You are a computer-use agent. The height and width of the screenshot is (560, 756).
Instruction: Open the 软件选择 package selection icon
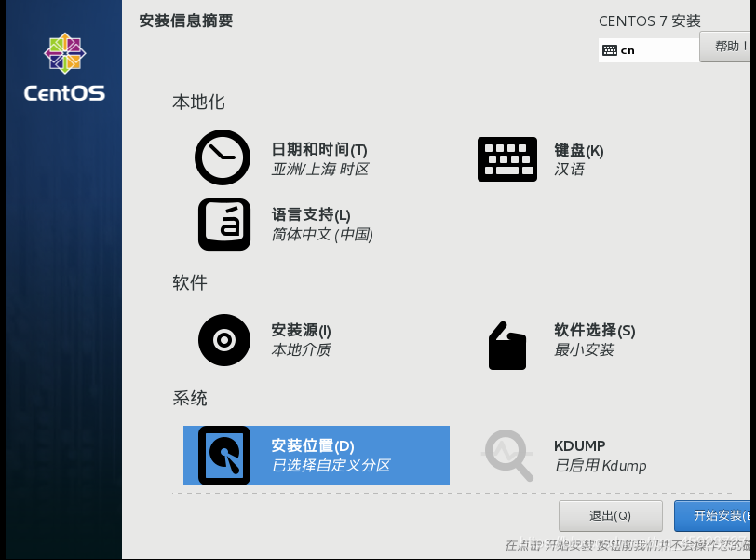(507, 345)
